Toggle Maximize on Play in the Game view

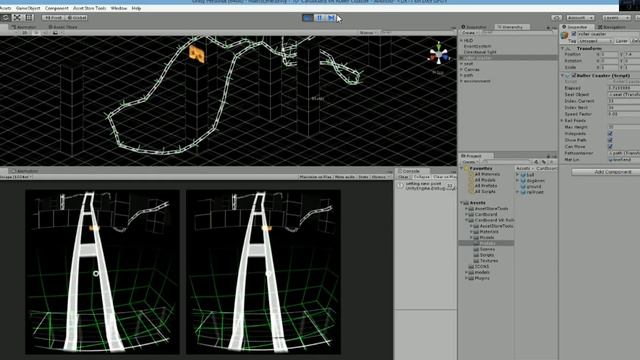point(315,177)
